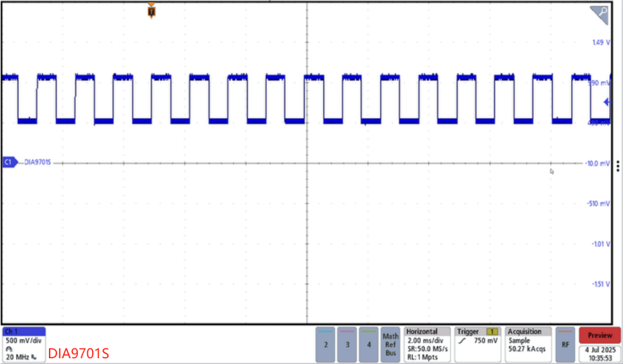Select the orange trigger position marker
The height and width of the screenshot is (364, 623).
pyautogui.click(x=151, y=11)
